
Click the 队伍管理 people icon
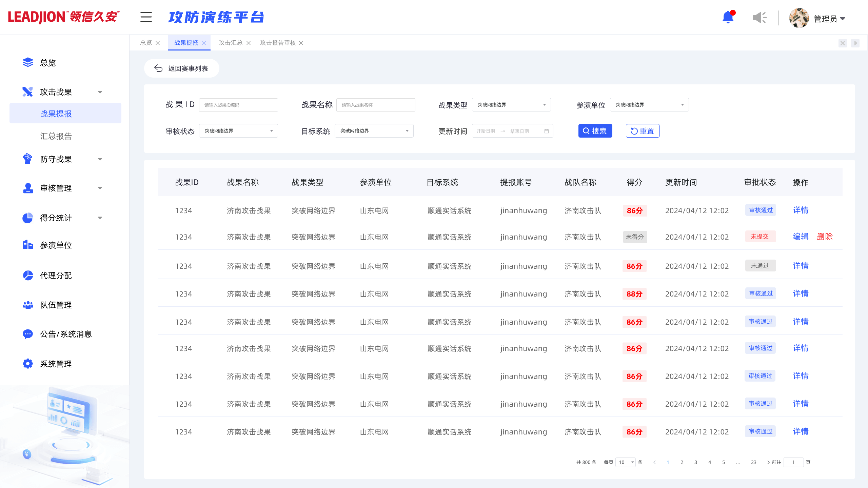pos(28,305)
